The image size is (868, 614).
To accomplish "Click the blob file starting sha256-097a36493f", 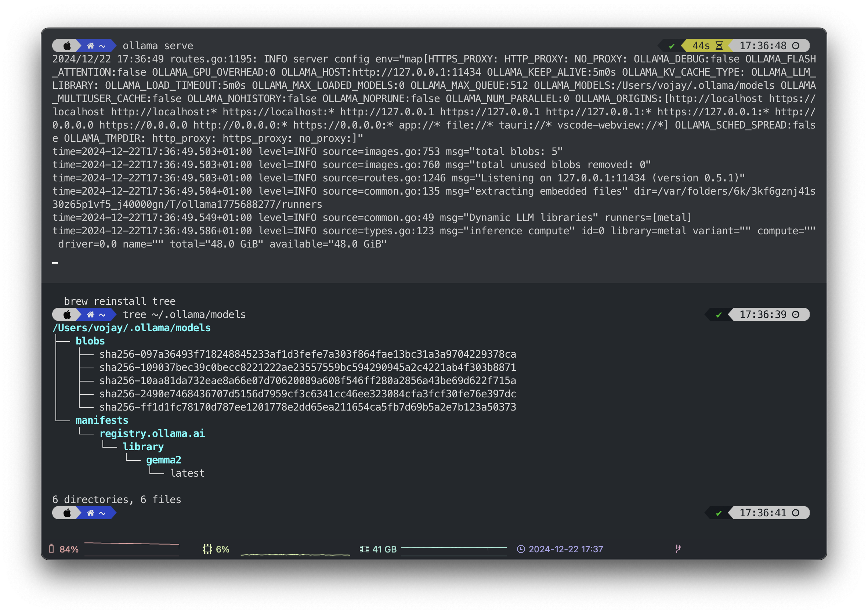I will 307,354.
